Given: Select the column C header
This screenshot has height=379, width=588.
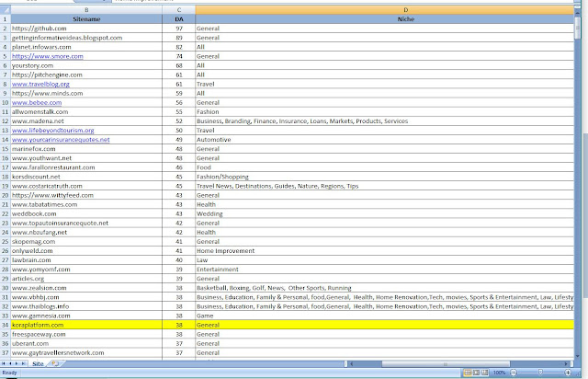Looking at the screenshot, I should pyautogui.click(x=179, y=10).
